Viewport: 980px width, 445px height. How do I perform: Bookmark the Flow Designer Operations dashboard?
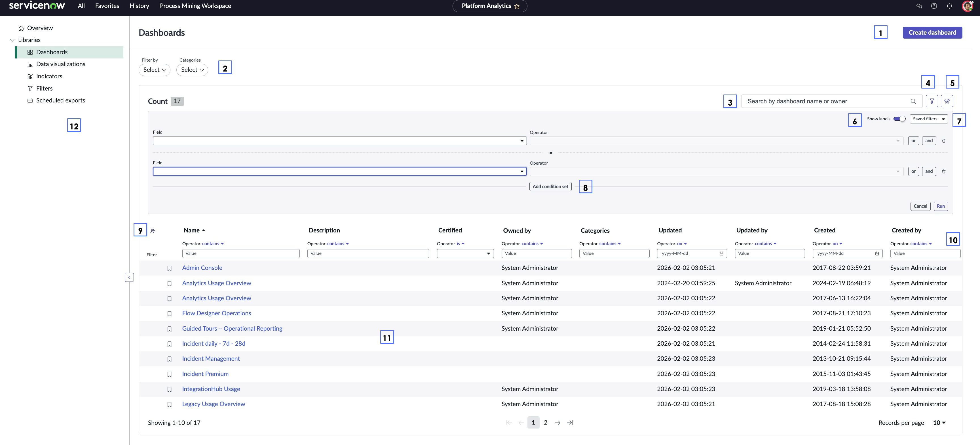(x=170, y=314)
